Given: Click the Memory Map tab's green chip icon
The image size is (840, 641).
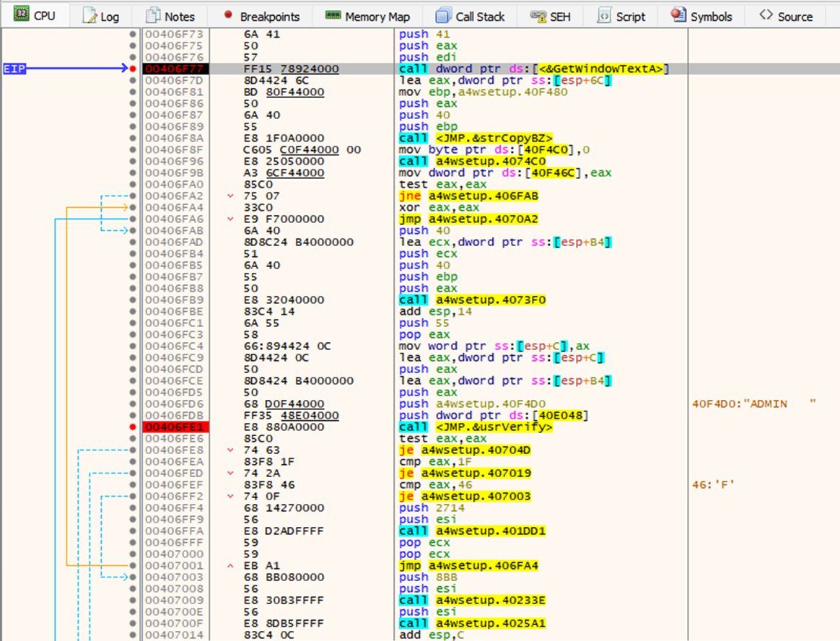Looking at the screenshot, I should click(x=333, y=15).
